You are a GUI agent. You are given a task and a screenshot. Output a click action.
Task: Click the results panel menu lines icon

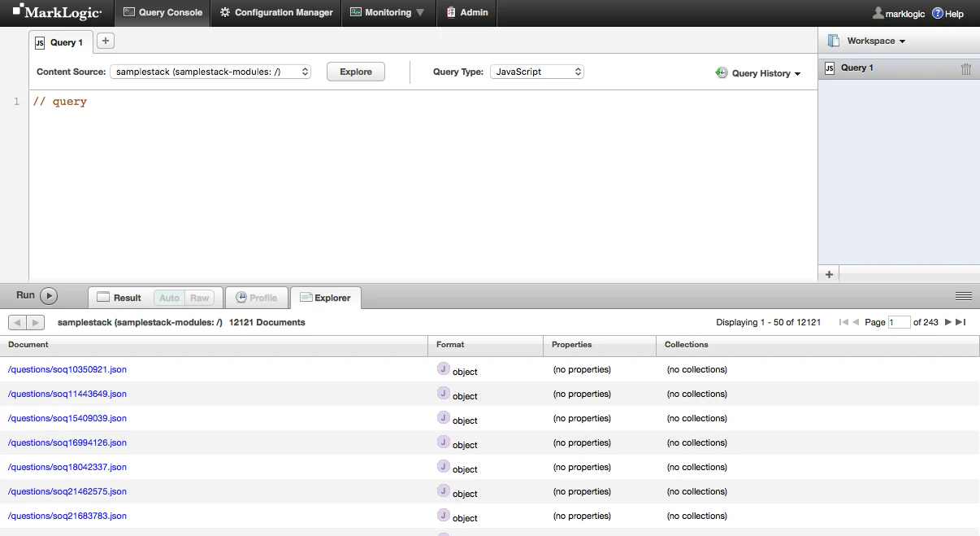[964, 296]
